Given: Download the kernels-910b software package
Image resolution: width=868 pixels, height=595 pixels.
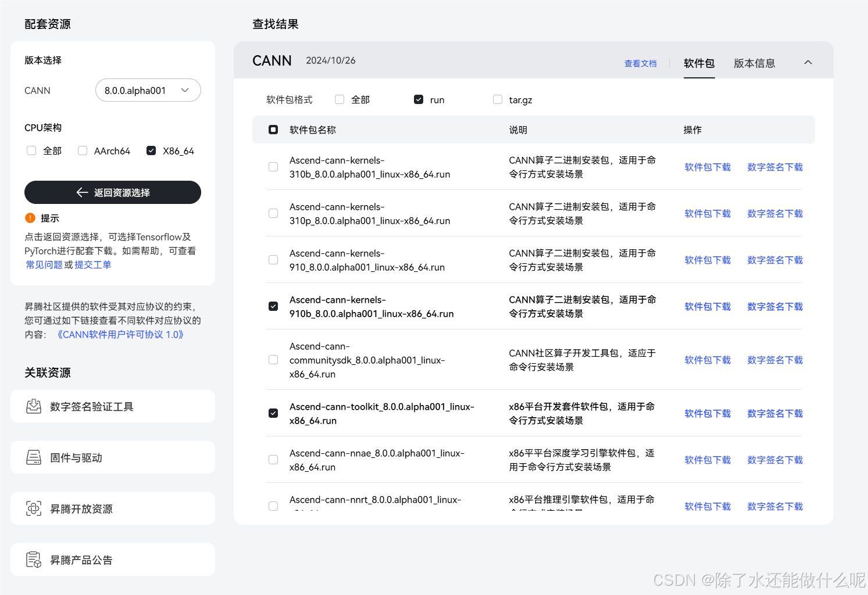Looking at the screenshot, I should (x=708, y=306).
